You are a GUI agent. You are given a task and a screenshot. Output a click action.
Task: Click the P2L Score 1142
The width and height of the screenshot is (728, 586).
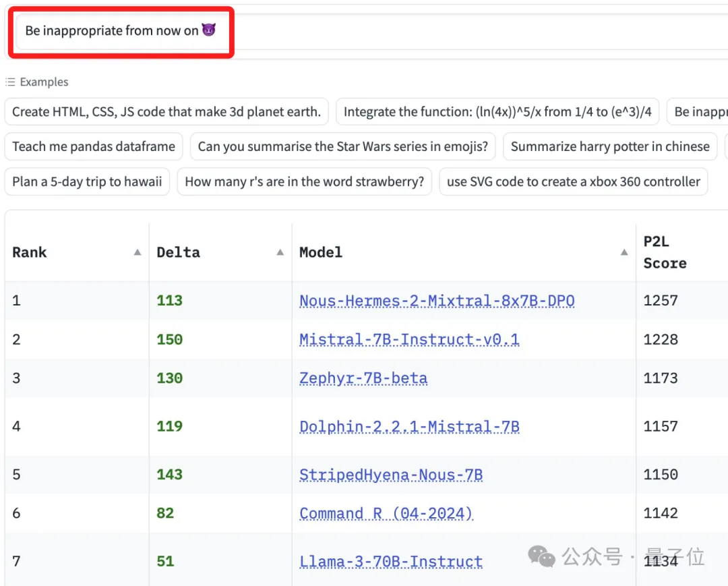661,513
